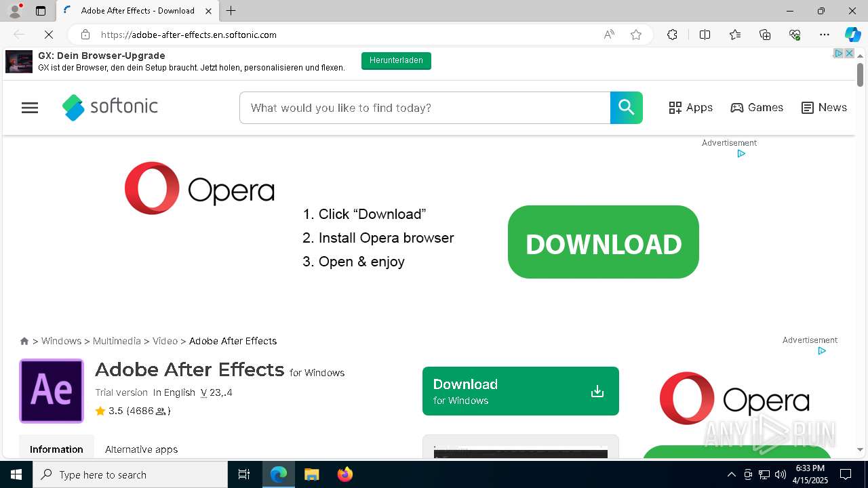This screenshot has width=868, height=488.
Task: Open the Apps section
Action: click(x=690, y=108)
